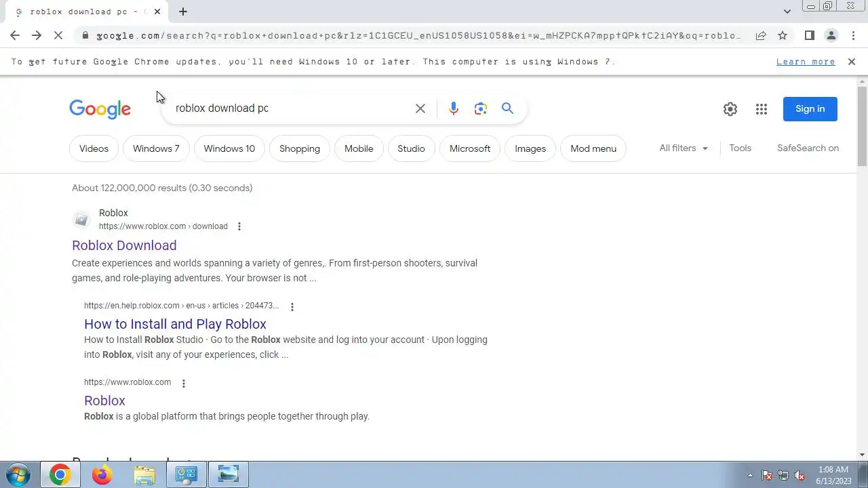Viewport: 868px width, 488px height.
Task: Search by image with Google Lens
Action: [481, 108]
